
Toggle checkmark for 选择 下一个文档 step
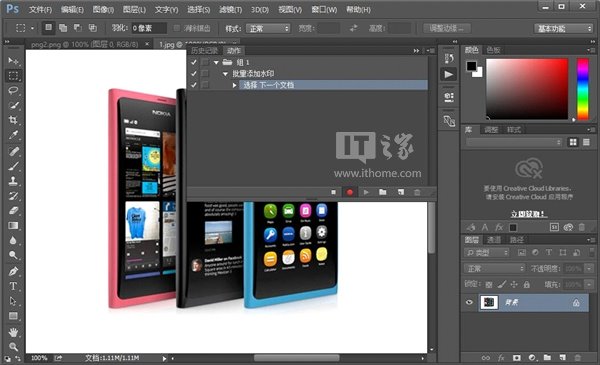[x=194, y=85]
